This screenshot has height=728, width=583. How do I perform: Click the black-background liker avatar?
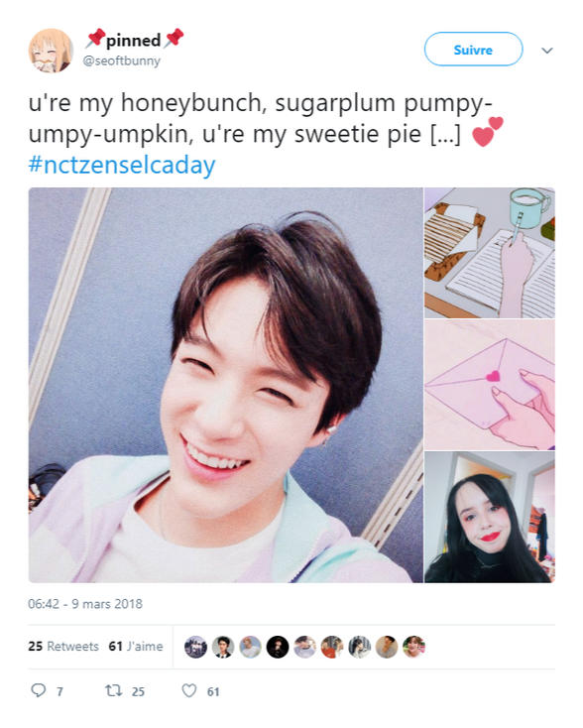click(278, 647)
